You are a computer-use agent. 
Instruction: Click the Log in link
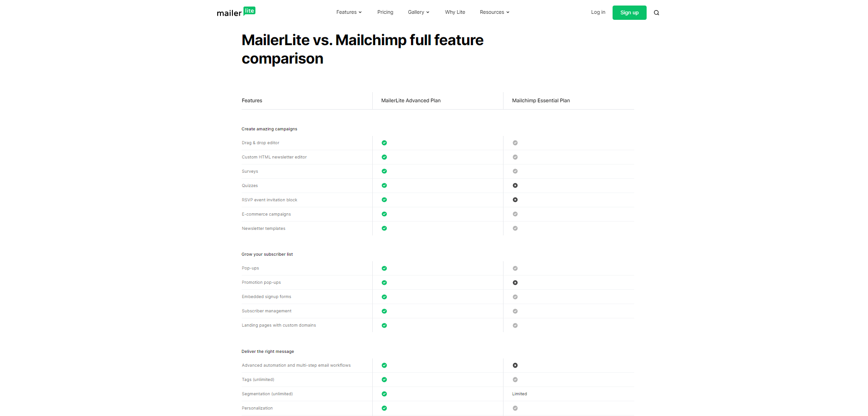pos(598,12)
